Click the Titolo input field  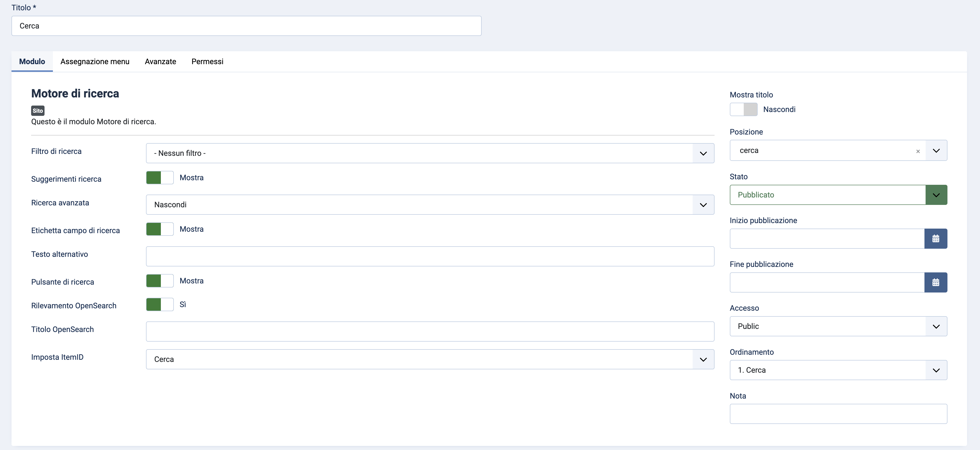(246, 26)
